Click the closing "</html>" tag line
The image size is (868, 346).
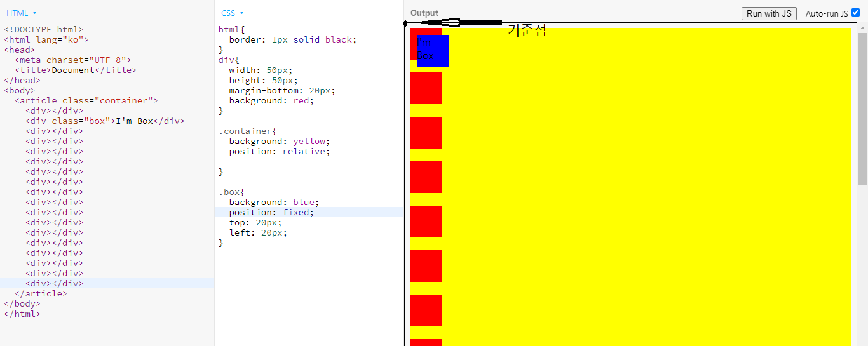22,314
